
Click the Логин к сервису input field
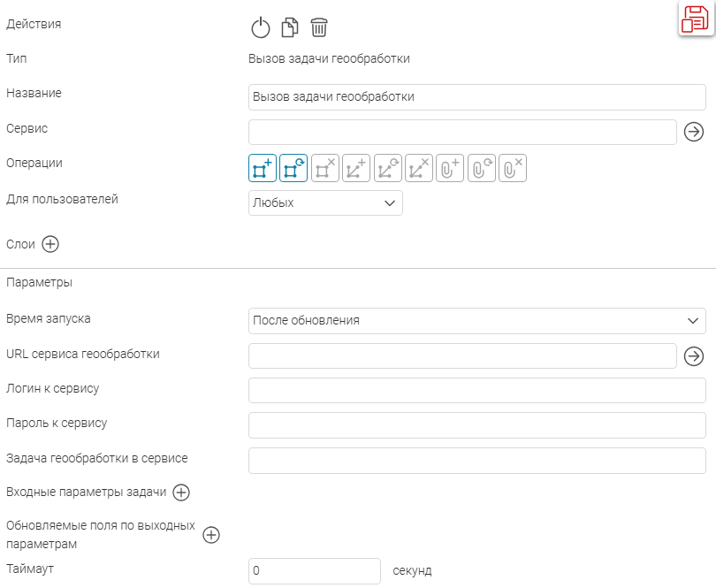pos(477,390)
